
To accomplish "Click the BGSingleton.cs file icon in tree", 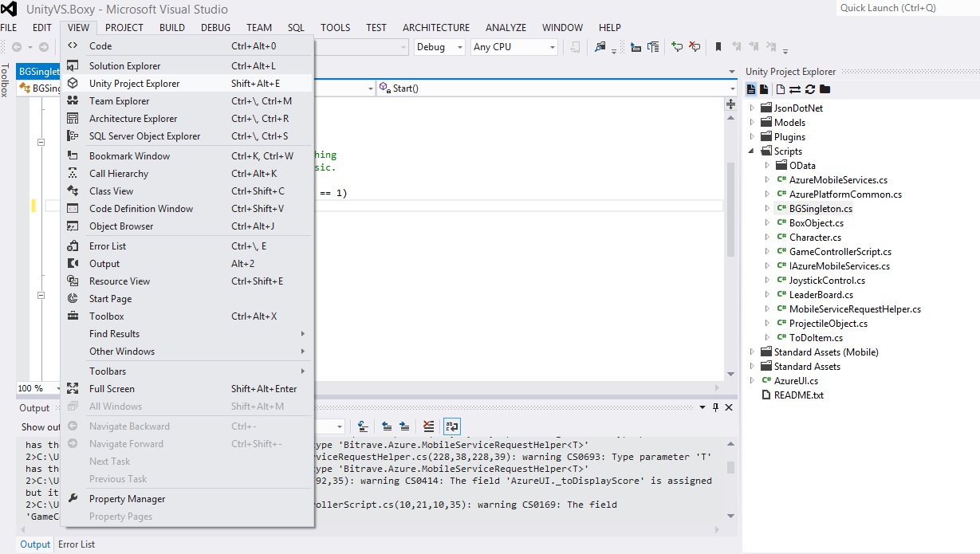I will [x=781, y=209].
